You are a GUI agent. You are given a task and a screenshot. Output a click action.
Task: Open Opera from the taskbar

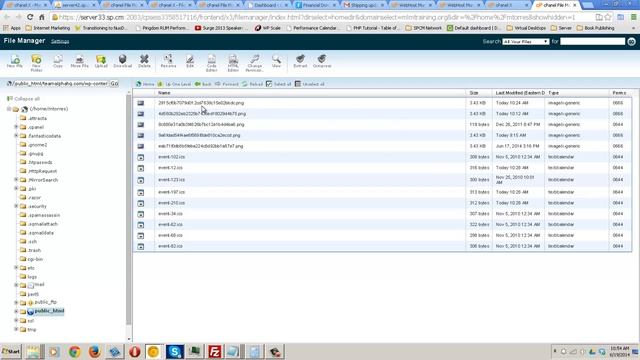(x=135, y=351)
